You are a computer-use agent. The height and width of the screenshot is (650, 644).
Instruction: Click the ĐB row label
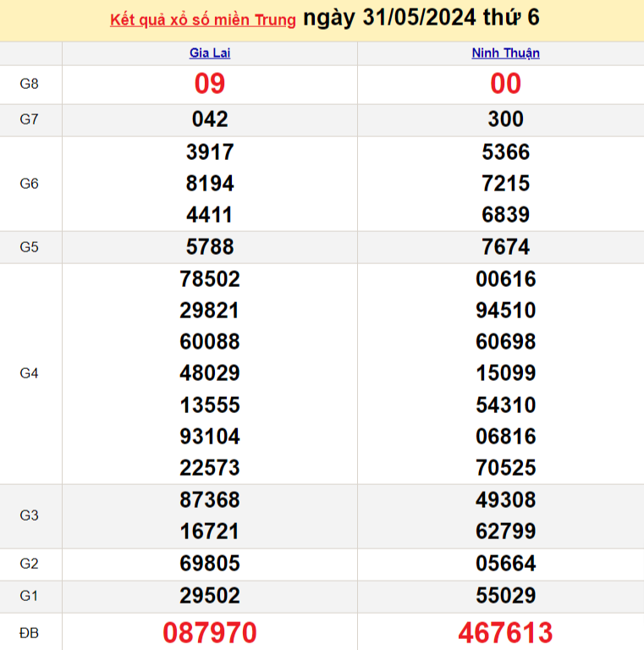[x=30, y=632]
